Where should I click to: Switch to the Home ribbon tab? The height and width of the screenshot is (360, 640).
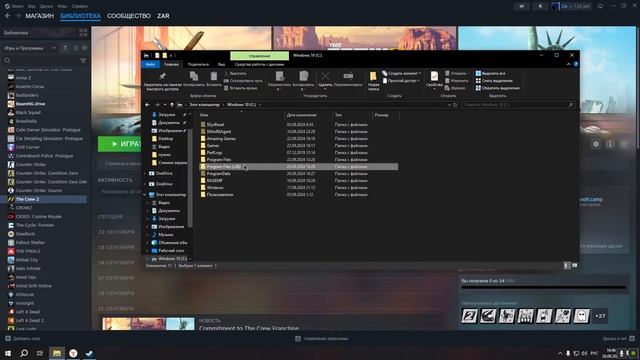tap(171, 64)
